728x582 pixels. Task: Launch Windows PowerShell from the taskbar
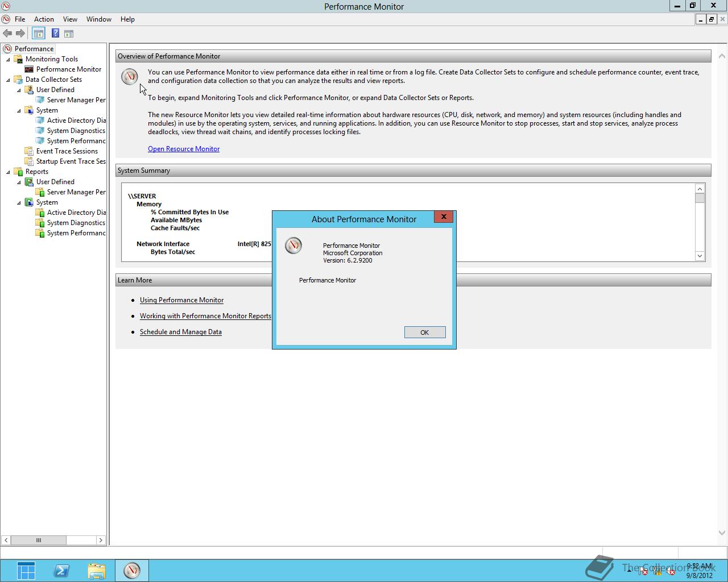61,571
